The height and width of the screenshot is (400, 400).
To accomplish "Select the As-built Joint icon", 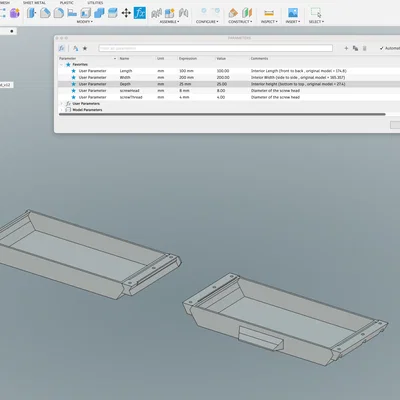I will click(x=183, y=13).
